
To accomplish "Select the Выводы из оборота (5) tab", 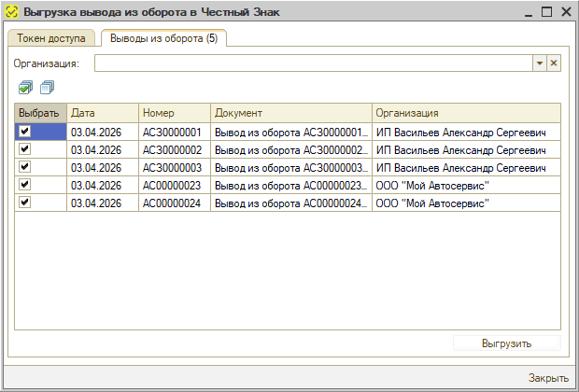I will point(163,38).
